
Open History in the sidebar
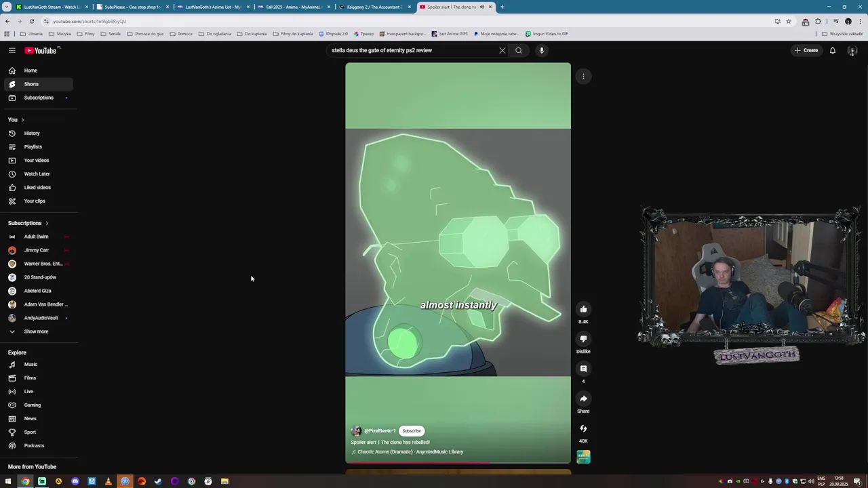pos(38,134)
